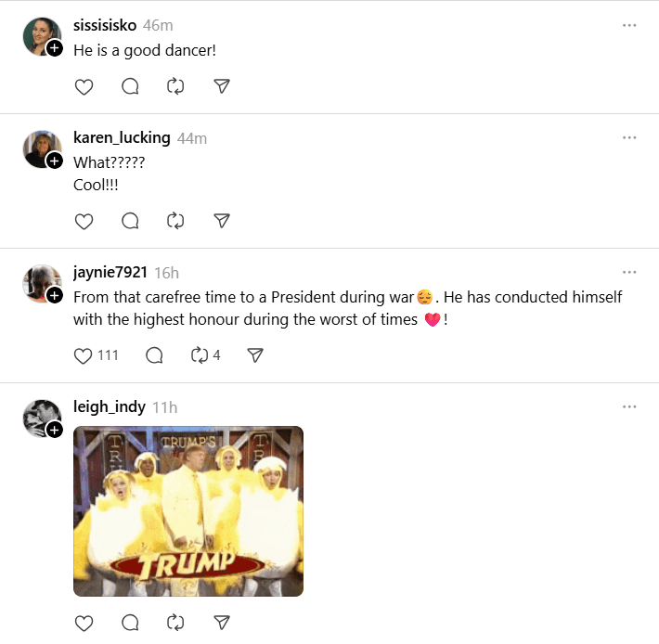
Task: Open sissisisko's profile via username
Action: pyautogui.click(x=105, y=25)
